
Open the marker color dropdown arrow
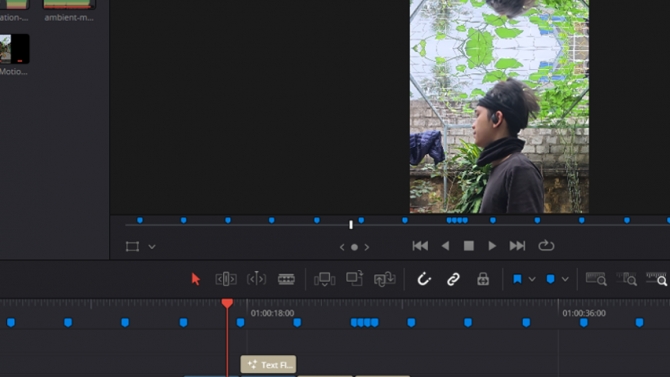565,279
